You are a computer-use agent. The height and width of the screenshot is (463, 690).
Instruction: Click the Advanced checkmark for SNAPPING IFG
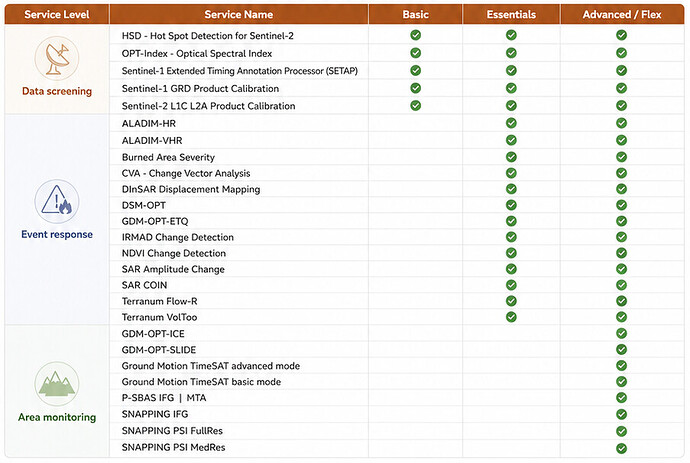(x=621, y=414)
